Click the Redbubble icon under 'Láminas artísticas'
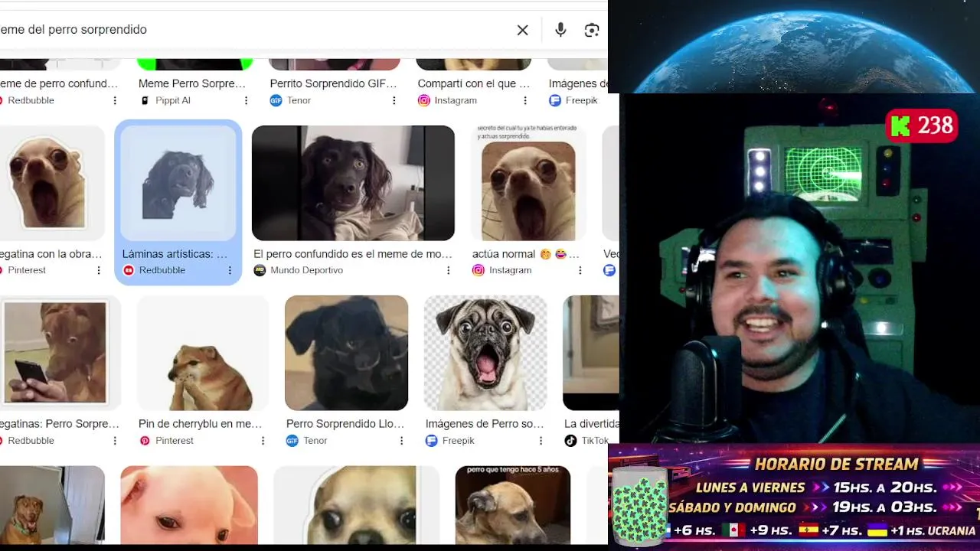The height and width of the screenshot is (551, 980). [129, 270]
